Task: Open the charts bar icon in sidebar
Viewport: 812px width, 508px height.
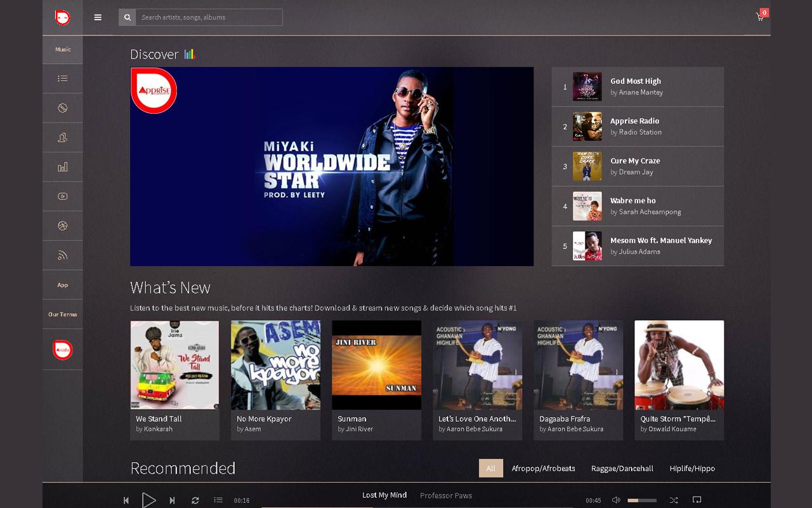Action: pos(63,167)
